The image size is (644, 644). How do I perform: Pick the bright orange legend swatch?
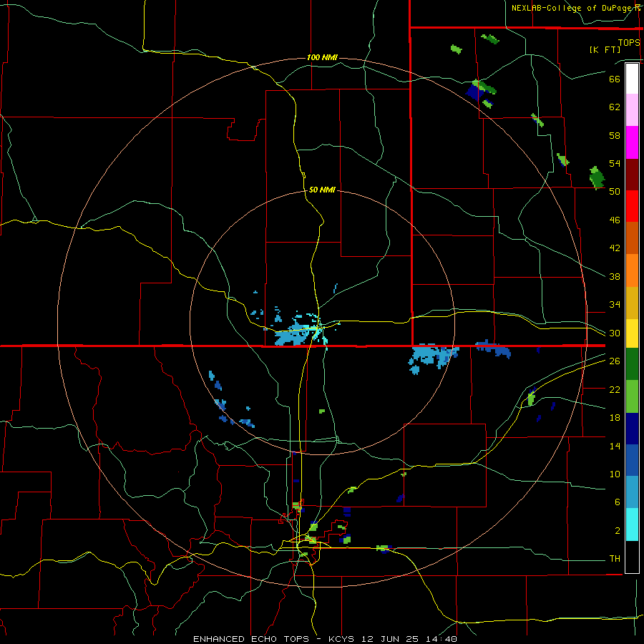click(x=632, y=270)
